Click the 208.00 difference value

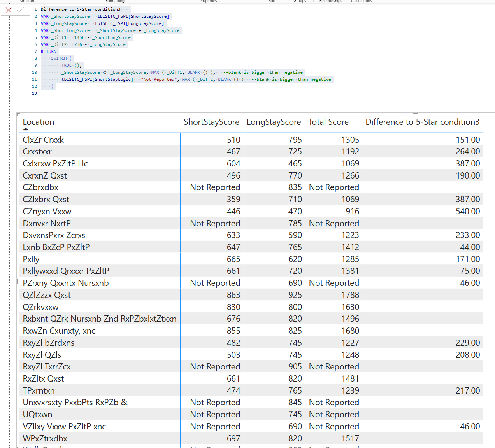pyautogui.click(x=468, y=355)
